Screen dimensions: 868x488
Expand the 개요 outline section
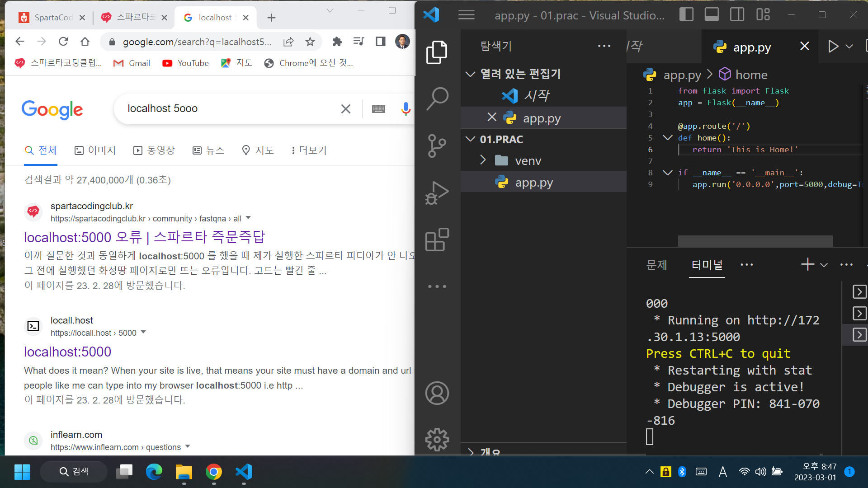tap(471, 451)
